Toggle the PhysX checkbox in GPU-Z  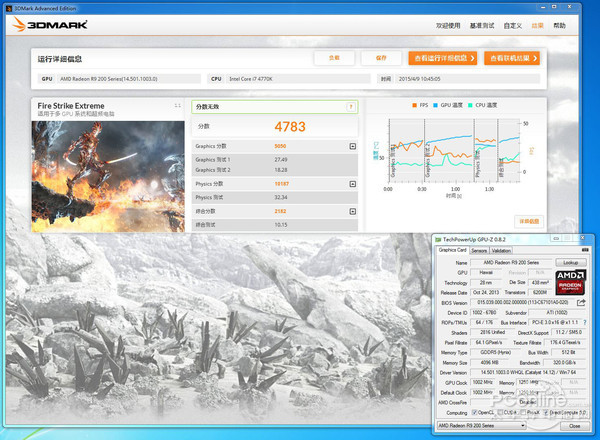pos(523,412)
